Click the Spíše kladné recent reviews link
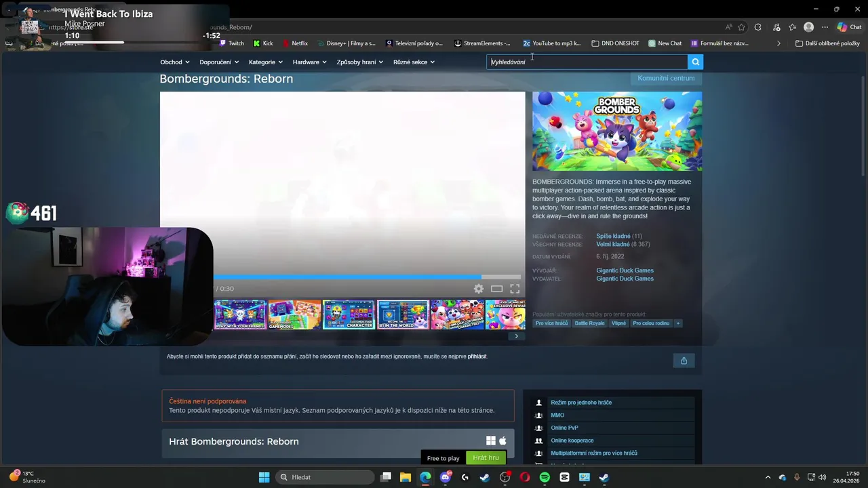868x488 pixels. click(613, 236)
